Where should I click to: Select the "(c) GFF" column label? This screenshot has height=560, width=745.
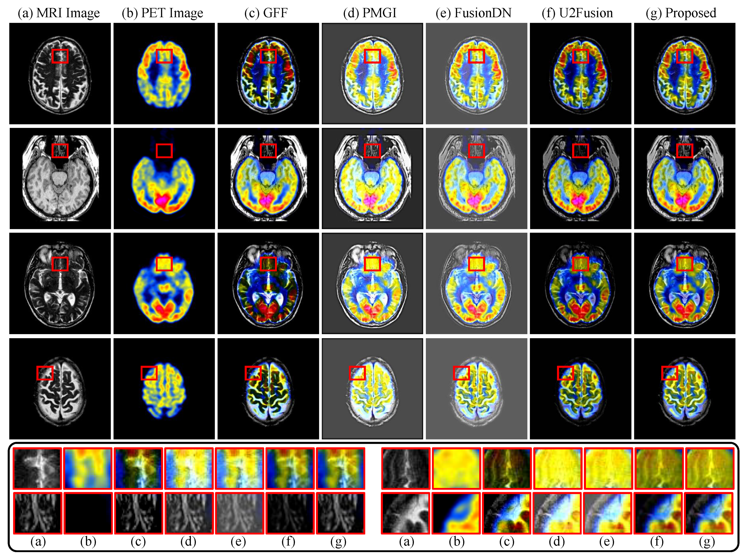[266, 13]
